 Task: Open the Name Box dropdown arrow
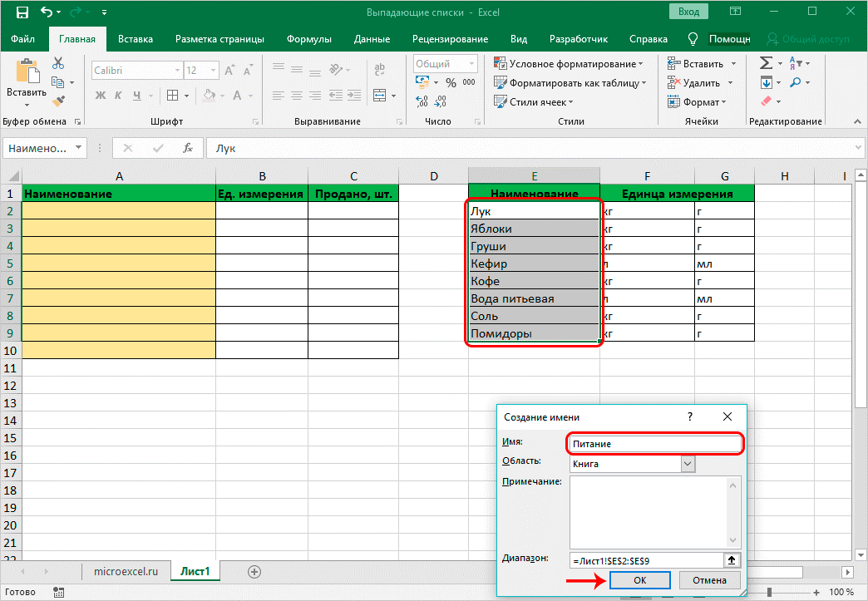click(79, 148)
